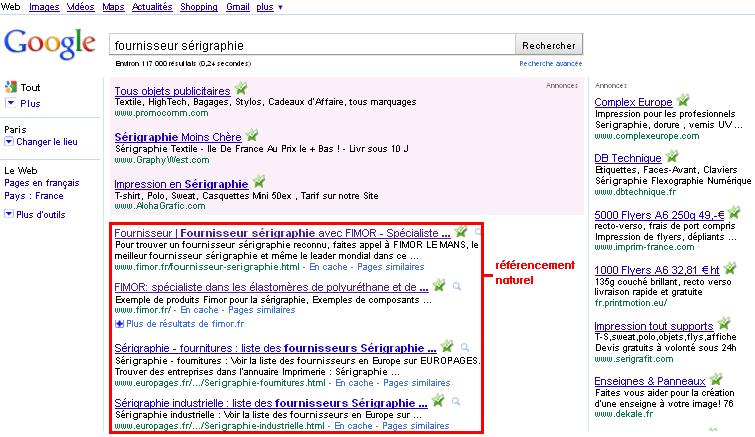Click magnifier preview icon for Sérigraphie - fournitures

pos(465,347)
